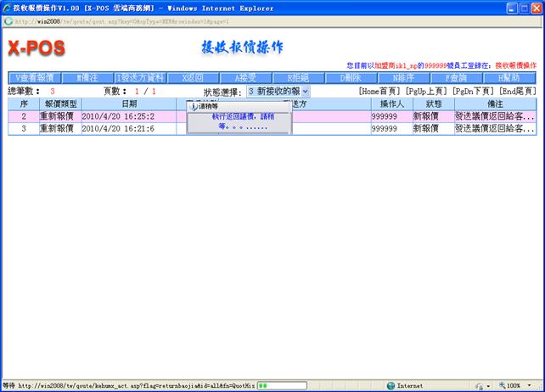Click the Internet security zone globe icon
The image size is (545, 392).
point(390,385)
